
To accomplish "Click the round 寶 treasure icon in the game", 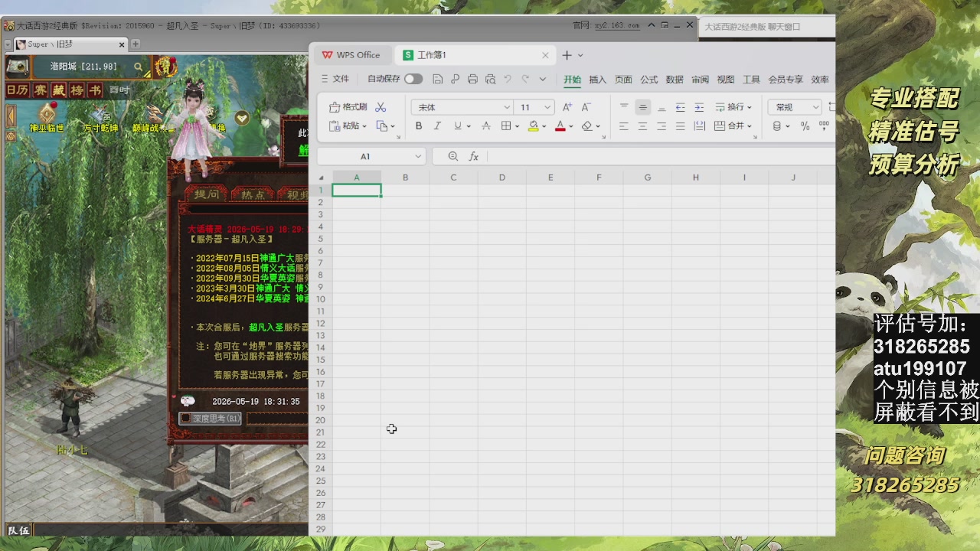I will (x=165, y=67).
